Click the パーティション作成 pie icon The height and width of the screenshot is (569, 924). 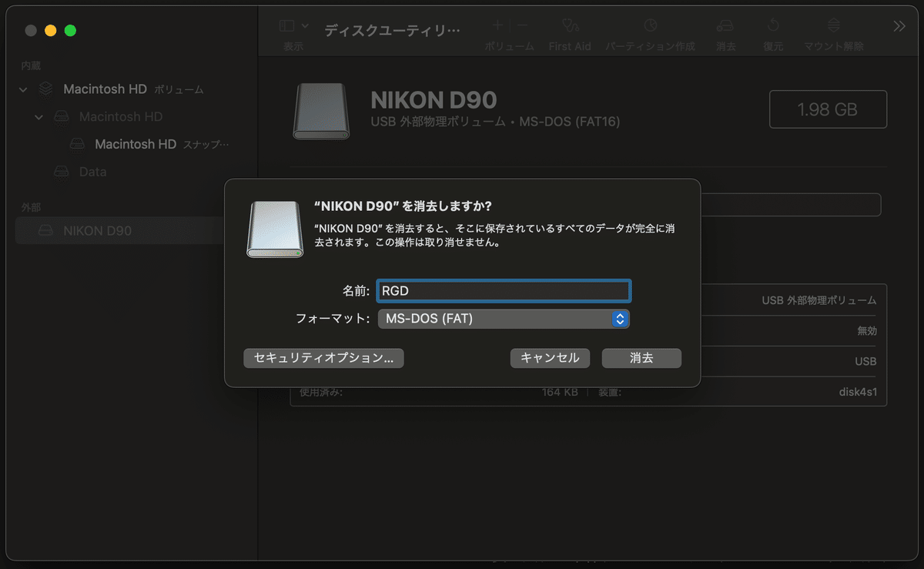(x=651, y=25)
